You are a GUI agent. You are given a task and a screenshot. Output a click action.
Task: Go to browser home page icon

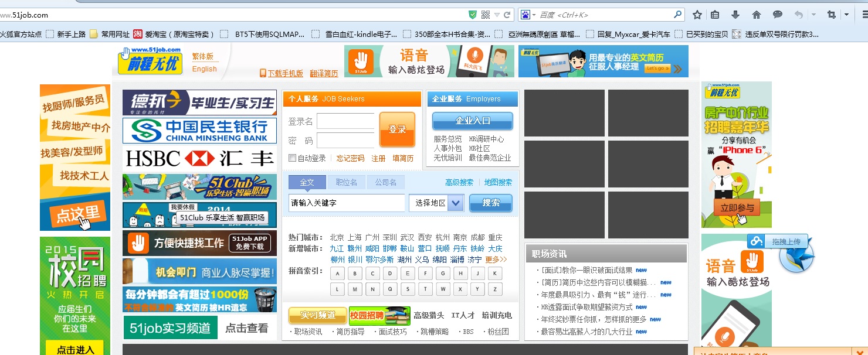pyautogui.click(x=757, y=15)
